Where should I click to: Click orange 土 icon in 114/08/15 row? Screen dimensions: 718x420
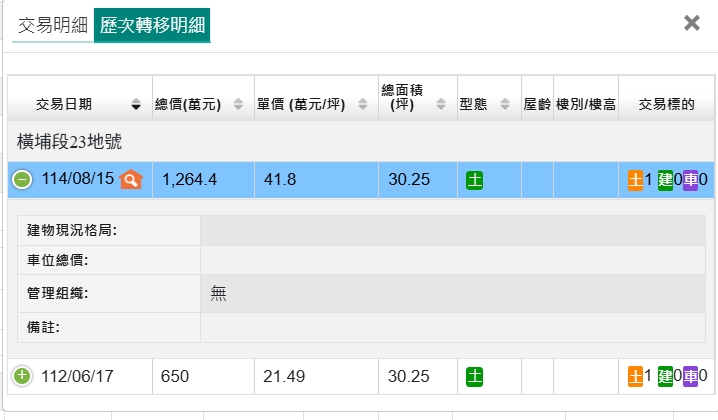click(x=635, y=180)
